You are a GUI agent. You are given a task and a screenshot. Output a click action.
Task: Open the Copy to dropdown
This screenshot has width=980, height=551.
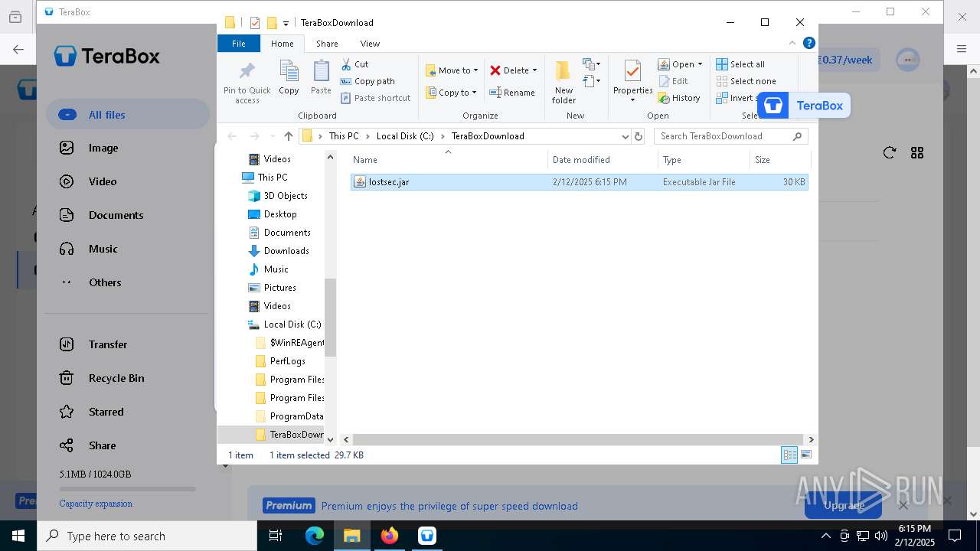tap(451, 93)
